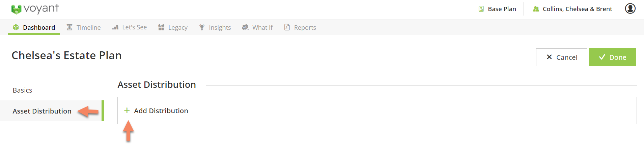Click the Let's See bar chart icon

(115, 27)
